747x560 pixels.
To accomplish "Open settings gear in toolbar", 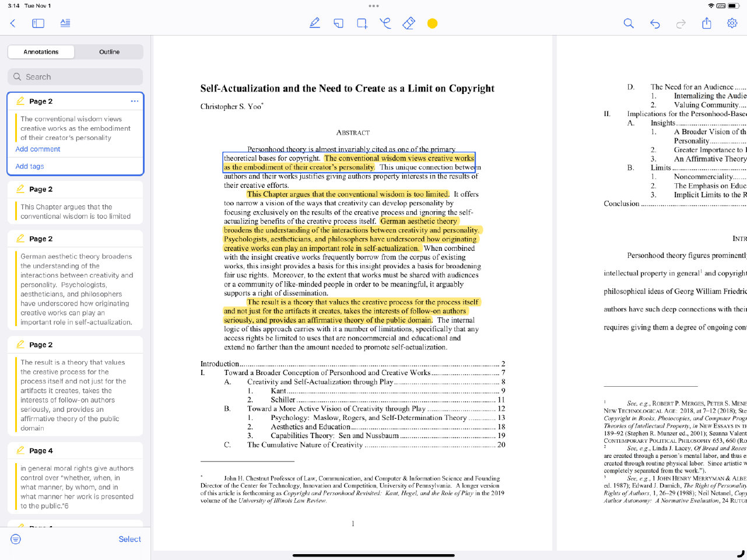I will point(732,23).
